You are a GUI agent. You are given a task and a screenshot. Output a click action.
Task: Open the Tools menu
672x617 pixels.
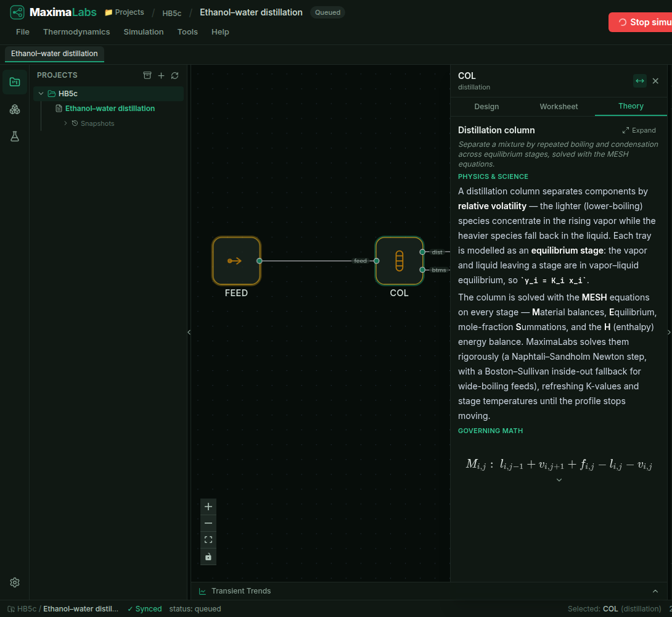pyautogui.click(x=187, y=31)
